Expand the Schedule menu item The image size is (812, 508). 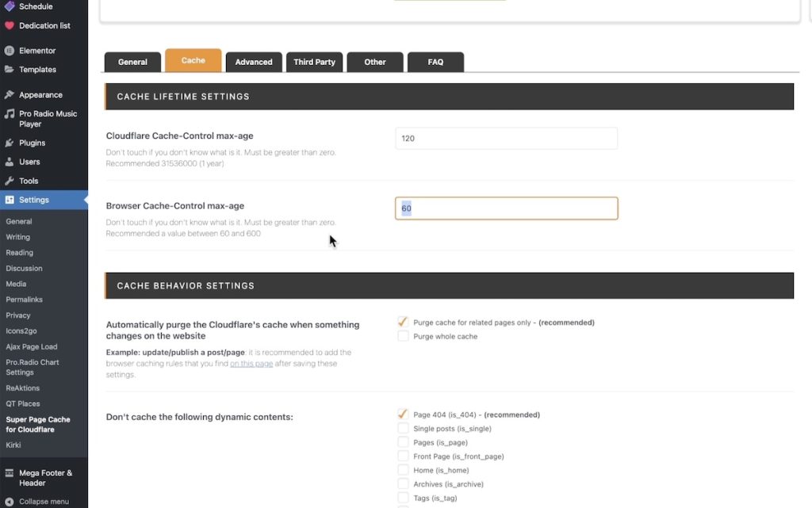36,6
